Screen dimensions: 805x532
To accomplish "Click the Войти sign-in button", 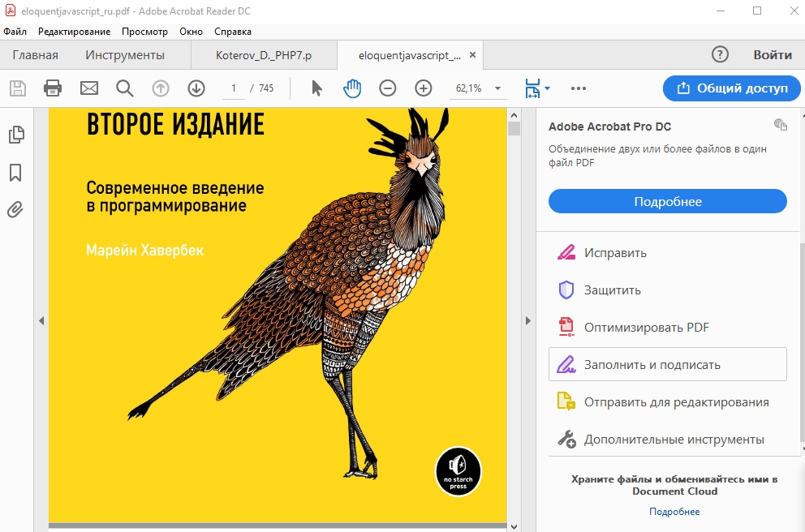I will [x=773, y=55].
